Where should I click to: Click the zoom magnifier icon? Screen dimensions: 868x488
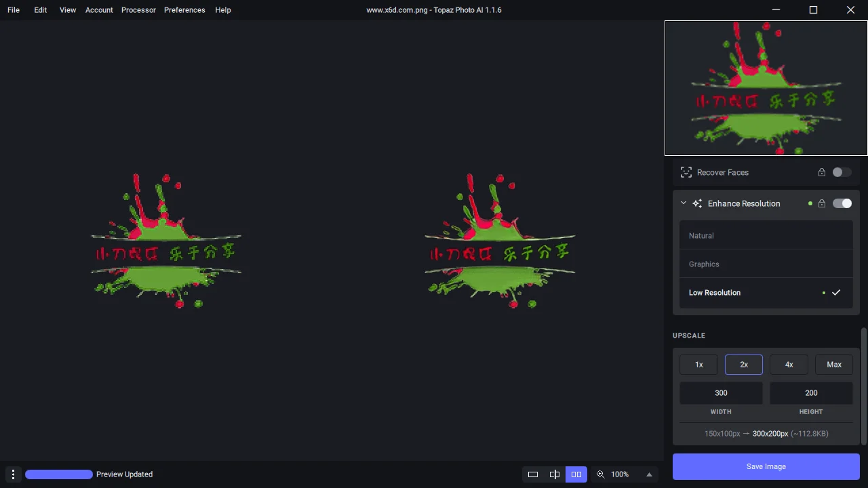pyautogui.click(x=600, y=474)
